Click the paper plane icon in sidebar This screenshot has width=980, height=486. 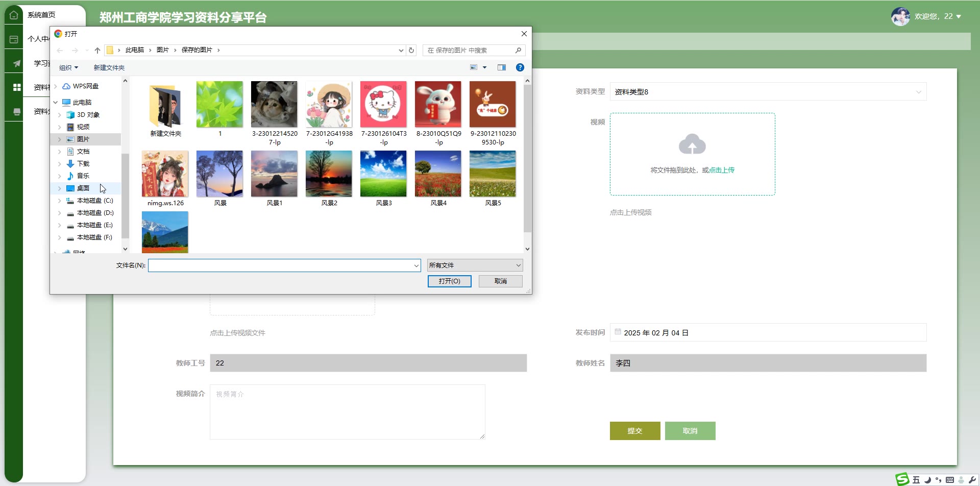16,63
